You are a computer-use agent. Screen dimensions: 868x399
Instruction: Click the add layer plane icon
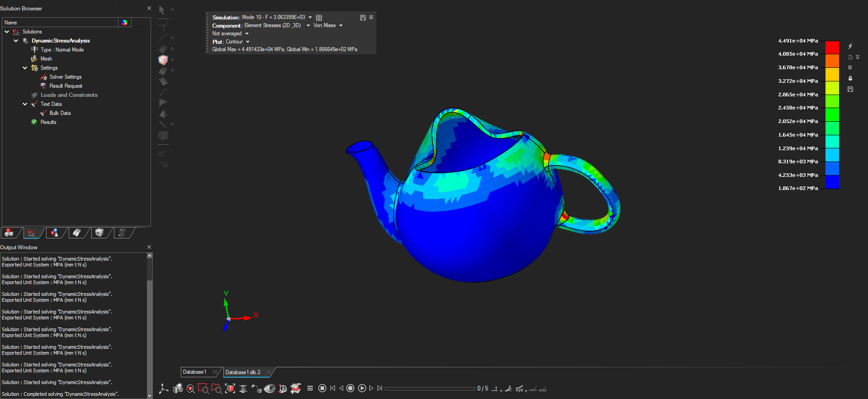[x=296, y=388]
